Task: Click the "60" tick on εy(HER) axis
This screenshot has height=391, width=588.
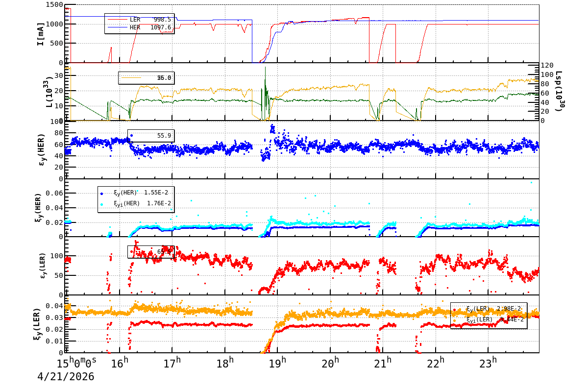Action: 59,145
